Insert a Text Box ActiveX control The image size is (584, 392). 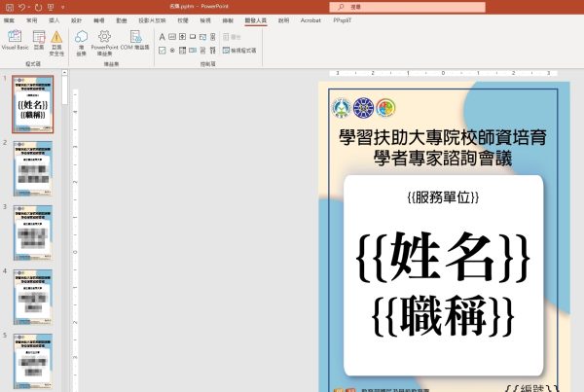tap(172, 36)
